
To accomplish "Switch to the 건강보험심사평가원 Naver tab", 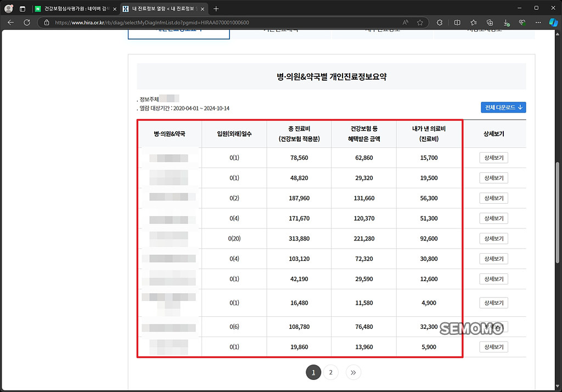I will pos(76,9).
